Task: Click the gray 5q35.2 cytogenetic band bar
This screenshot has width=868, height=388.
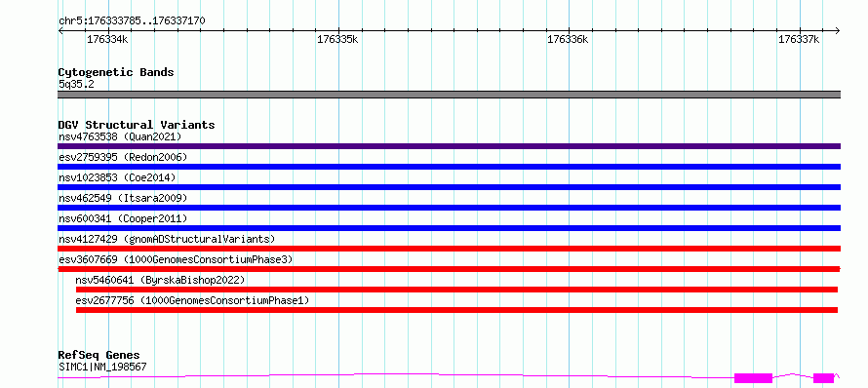Action: [x=449, y=95]
